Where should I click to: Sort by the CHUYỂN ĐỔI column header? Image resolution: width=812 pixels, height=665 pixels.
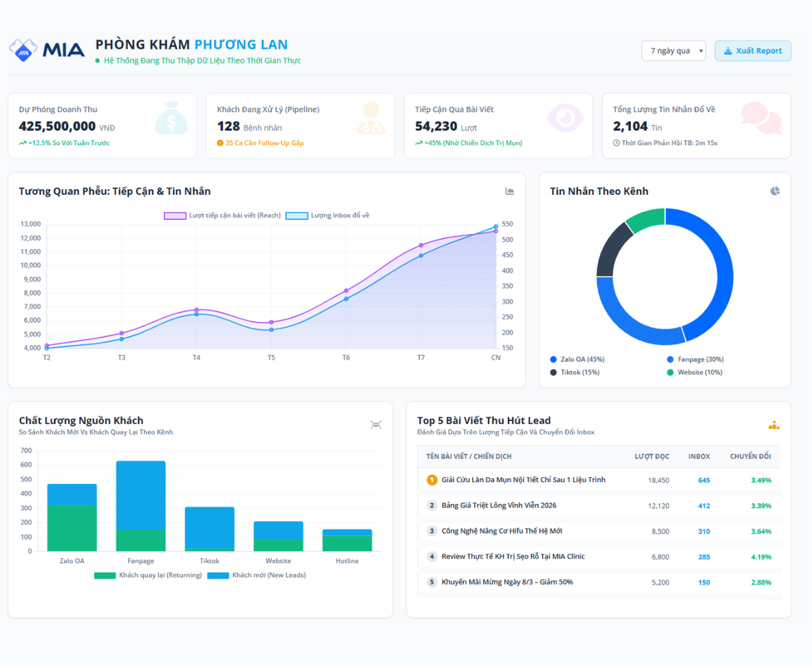point(750,456)
